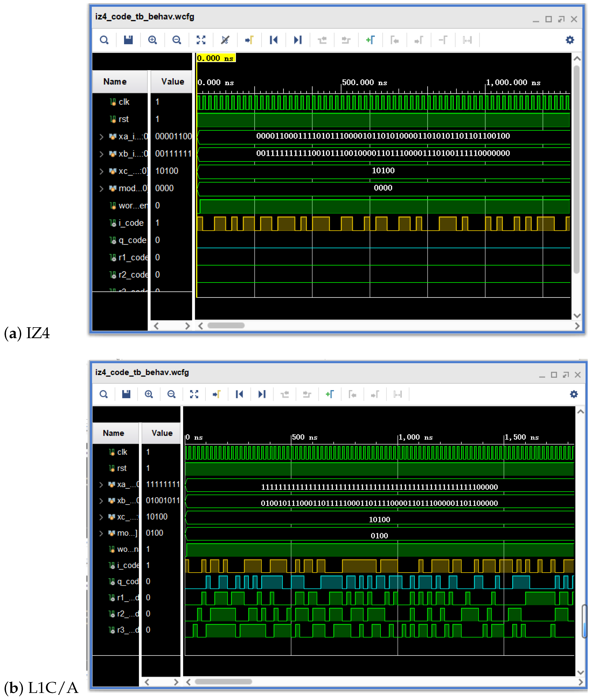Image resolution: width=594 pixels, height=700 pixels.
Task: Click Go to Time 0 icon in top toolbar
Action: tap(273, 40)
